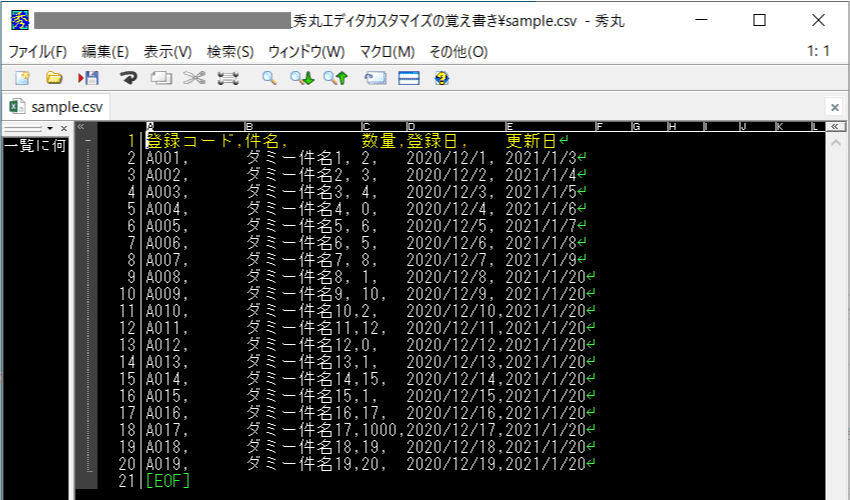
Task: Open the ファイル(F) menu
Action: pyautogui.click(x=37, y=52)
